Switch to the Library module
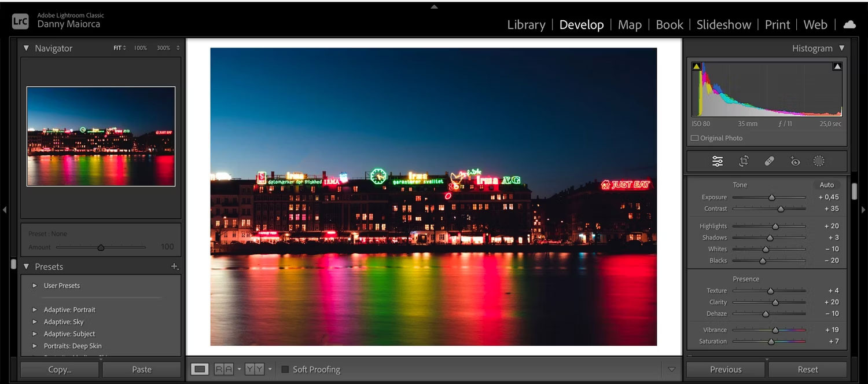The width and height of the screenshot is (868, 384). (x=525, y=24)
